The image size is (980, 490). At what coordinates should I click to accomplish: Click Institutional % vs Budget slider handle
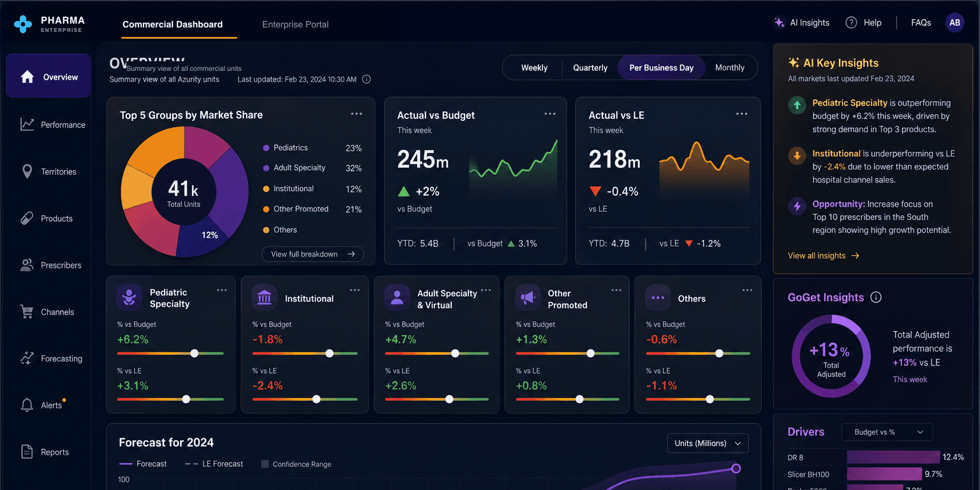click(x=329, y=353)
